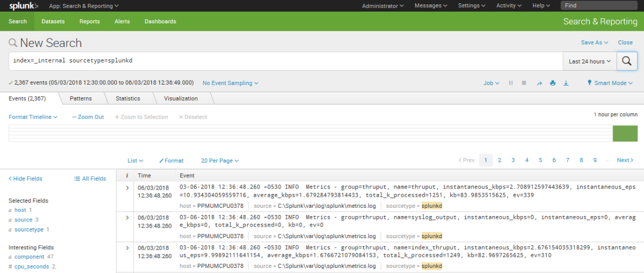Click current page 1 button
644x273 pixels.
(486, 160)
